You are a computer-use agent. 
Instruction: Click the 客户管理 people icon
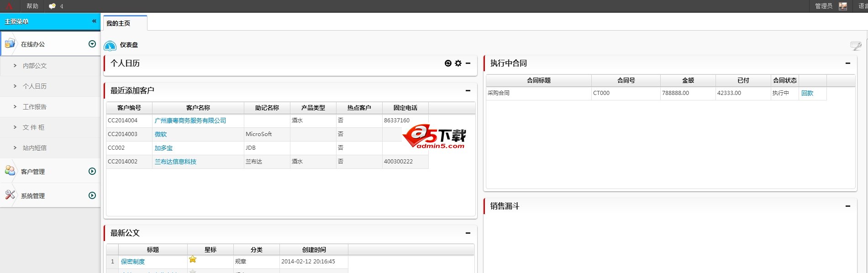[x=10, y=171]
